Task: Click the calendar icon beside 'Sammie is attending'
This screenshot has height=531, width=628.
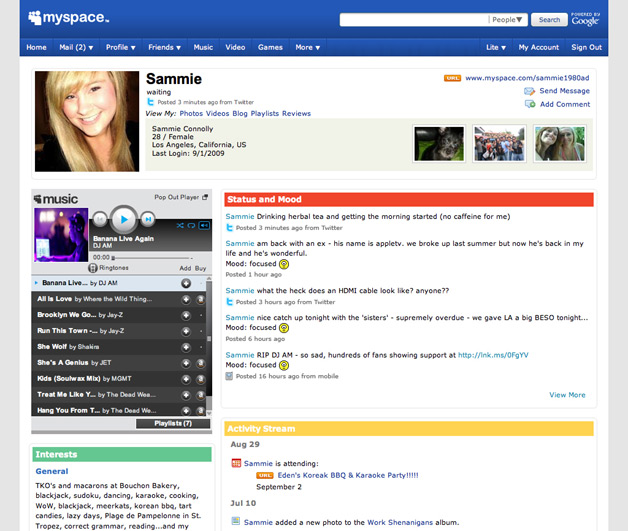Action: (x=236, y=463)
